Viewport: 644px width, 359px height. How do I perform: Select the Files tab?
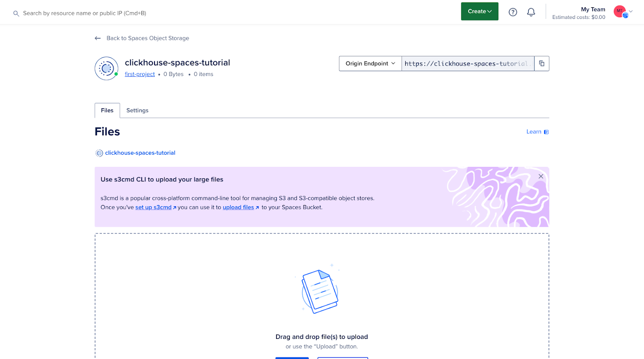pos(107,111)
